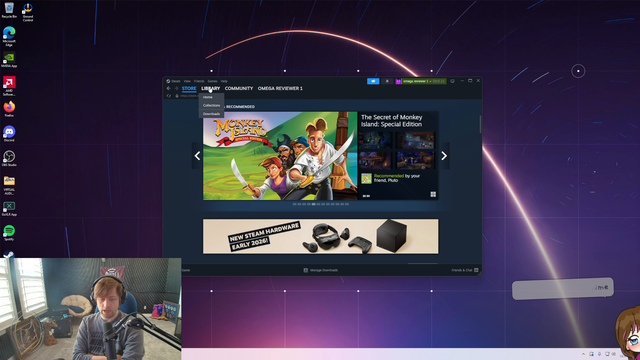The image size is (640, 360).
Task: Choose Home from the Library dropdown
Action: [x=211, y=97]
